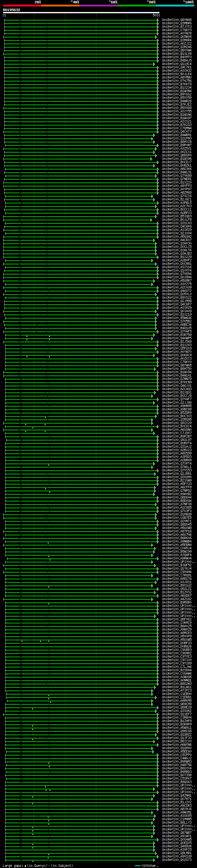The height and width of the screenshot is (868, 197).
Task: Select the UniRef100_Q2JRR1 label
Action: (177, 474)
